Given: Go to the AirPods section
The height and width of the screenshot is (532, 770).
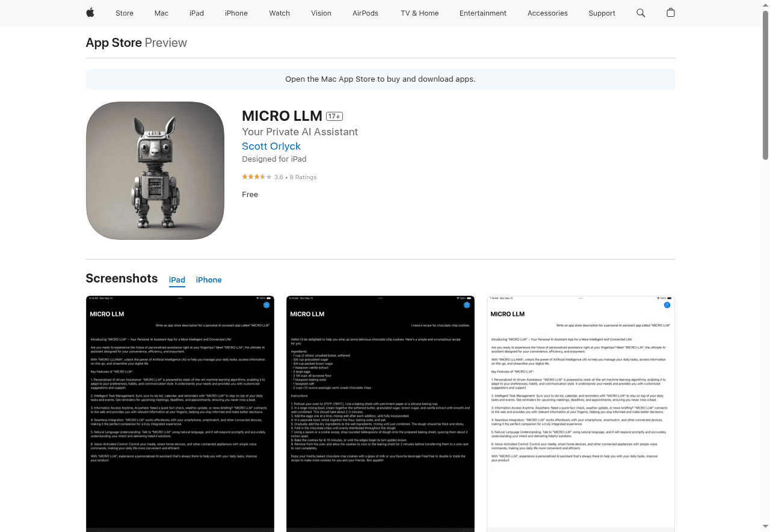Looking at the screenshot, I should 365,13.
